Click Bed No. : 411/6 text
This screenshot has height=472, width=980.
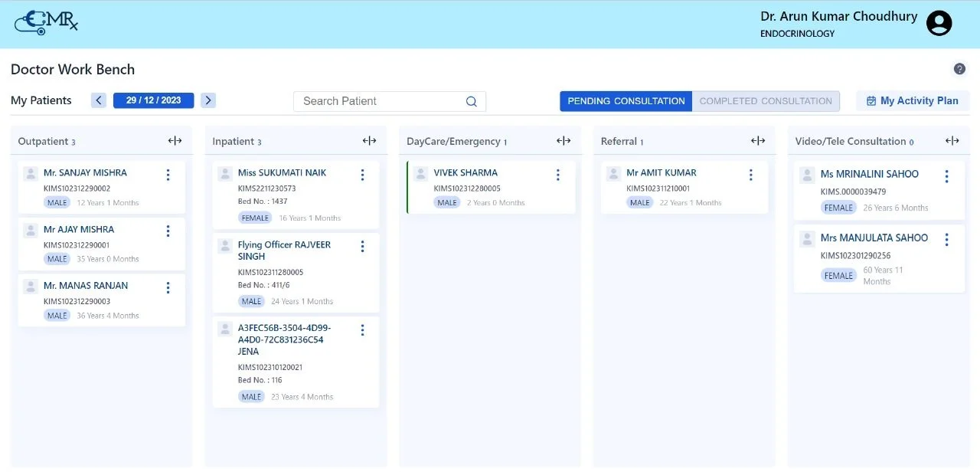point(263,285)
